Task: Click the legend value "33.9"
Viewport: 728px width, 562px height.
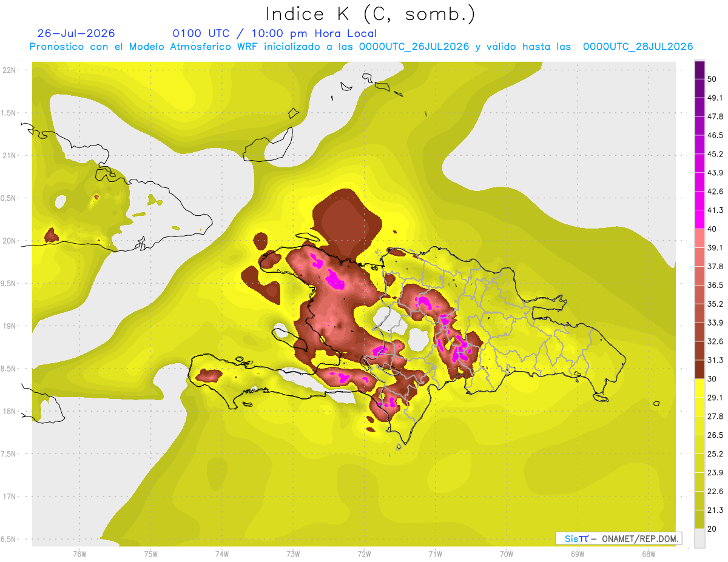Action: tap(715, 323)
